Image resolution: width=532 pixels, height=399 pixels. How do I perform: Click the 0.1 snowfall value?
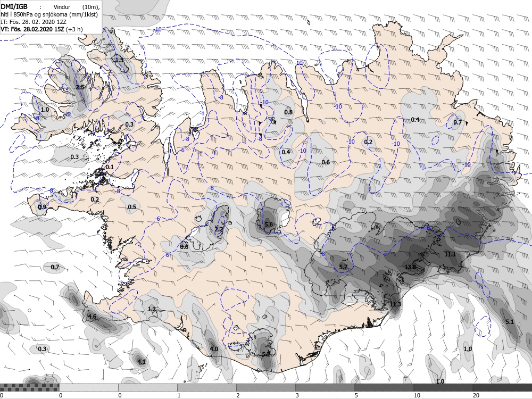110,167
